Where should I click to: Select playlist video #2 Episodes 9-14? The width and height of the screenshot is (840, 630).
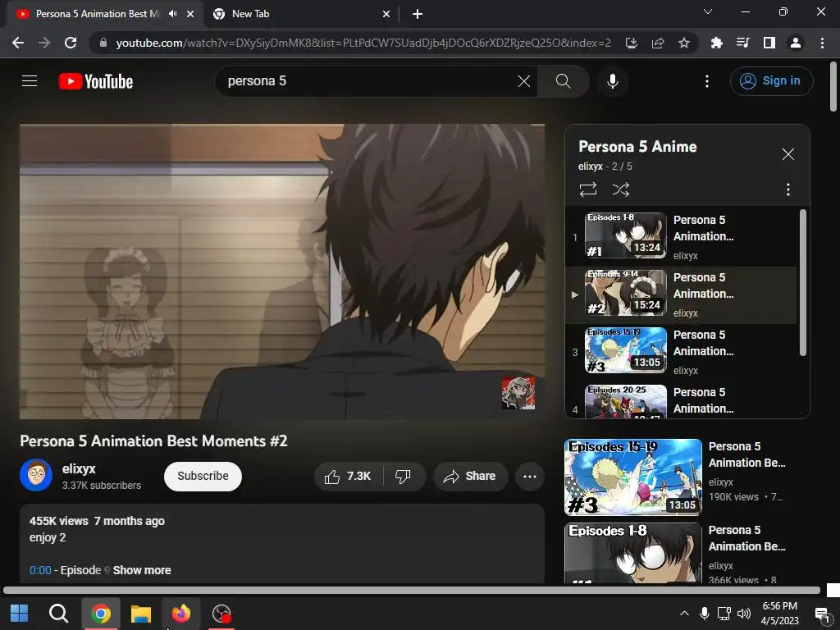point(682,295)
